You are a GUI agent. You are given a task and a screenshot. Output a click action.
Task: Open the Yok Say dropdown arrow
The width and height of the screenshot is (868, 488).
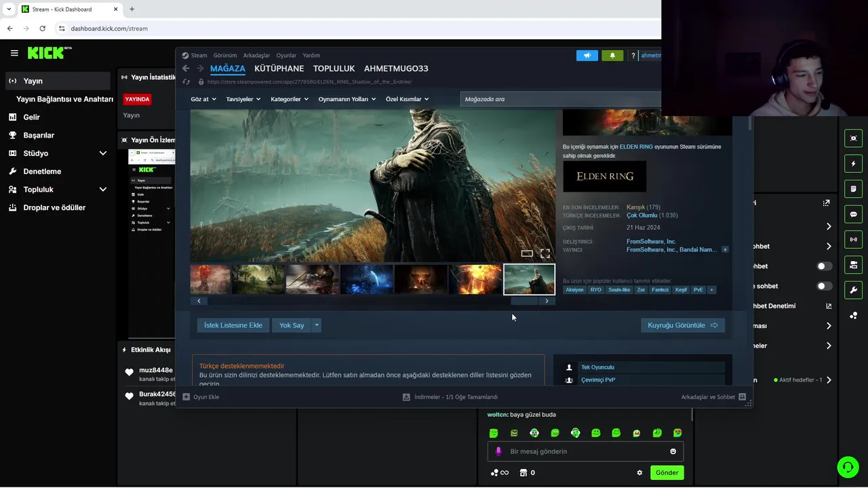[x=316, y=325]
